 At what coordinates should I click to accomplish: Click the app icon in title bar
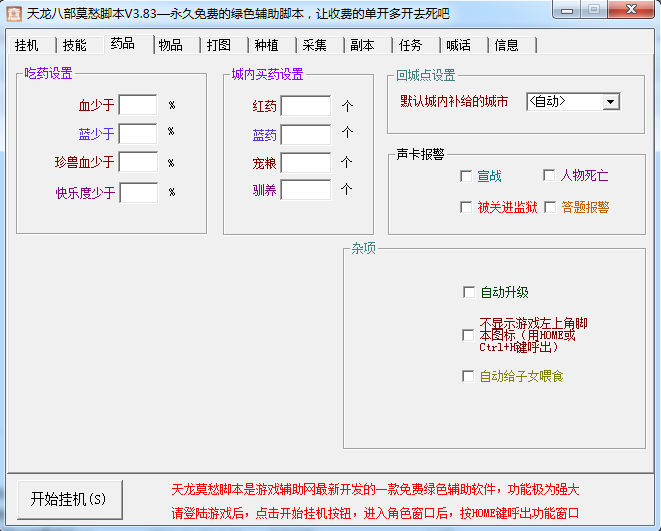point(14,13)
